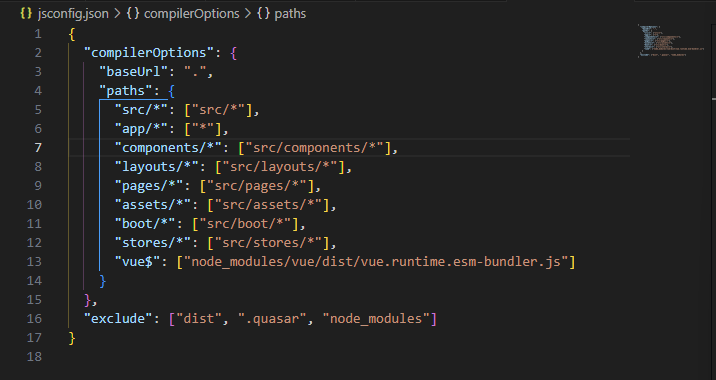Click the "paths" key on line 4
The width and height of the screenshot is (716, 380).
126,91
